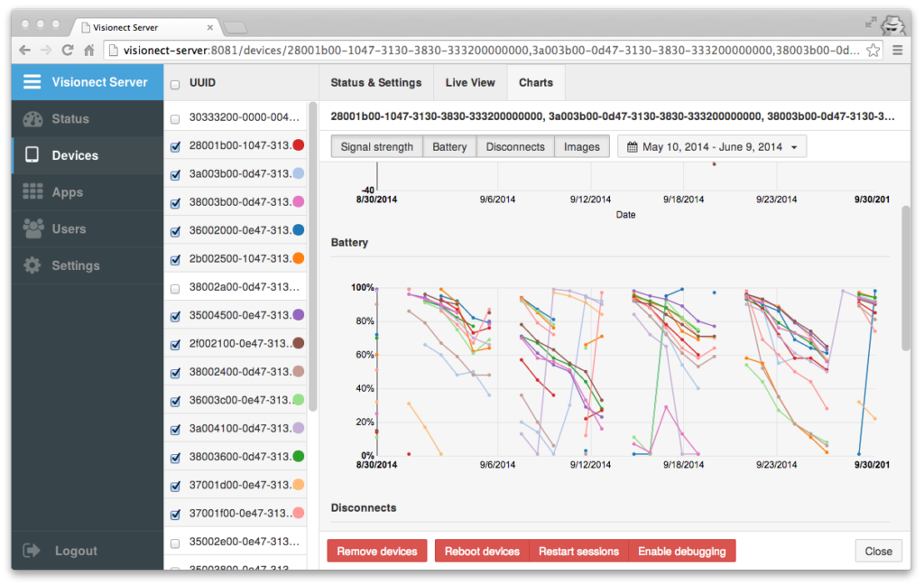Uncheck the 36002000-0e47-313 device checkbox

pyautogui.click(x=175, y=232)
